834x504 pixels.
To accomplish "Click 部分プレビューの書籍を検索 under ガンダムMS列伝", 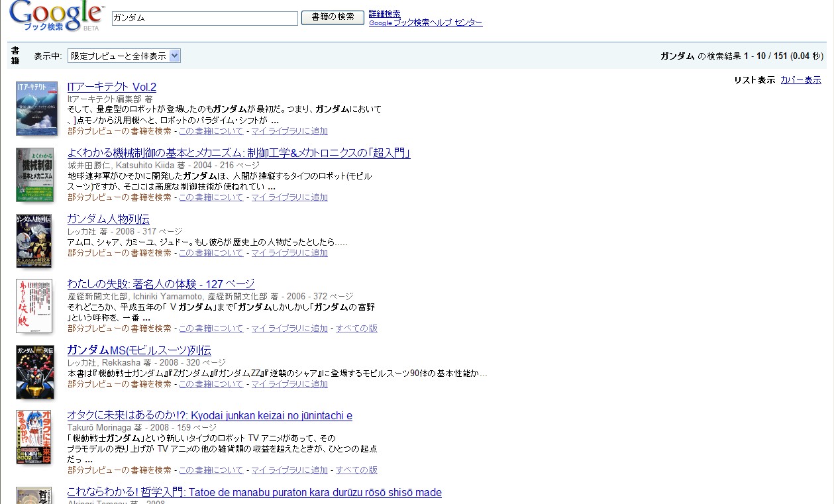I will (119, 384).
